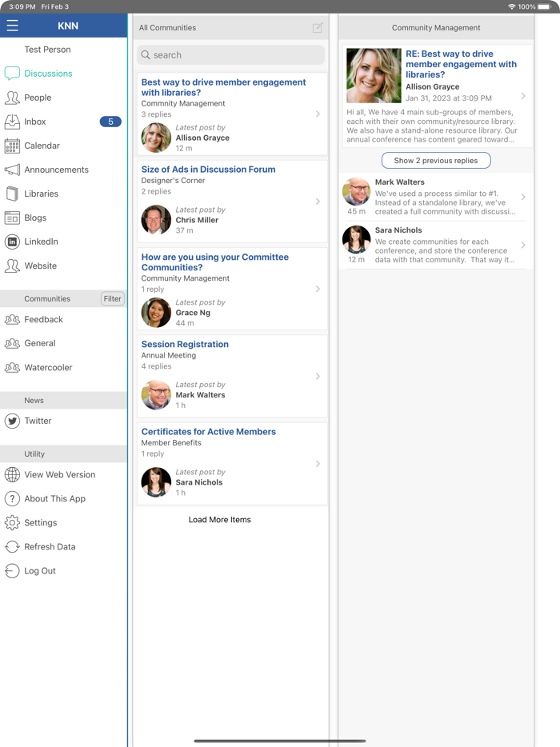The width and height of the screenshot is (560, 747).
Task: Click the clock showing 3:09 PM
Action: tap(22, 6)
